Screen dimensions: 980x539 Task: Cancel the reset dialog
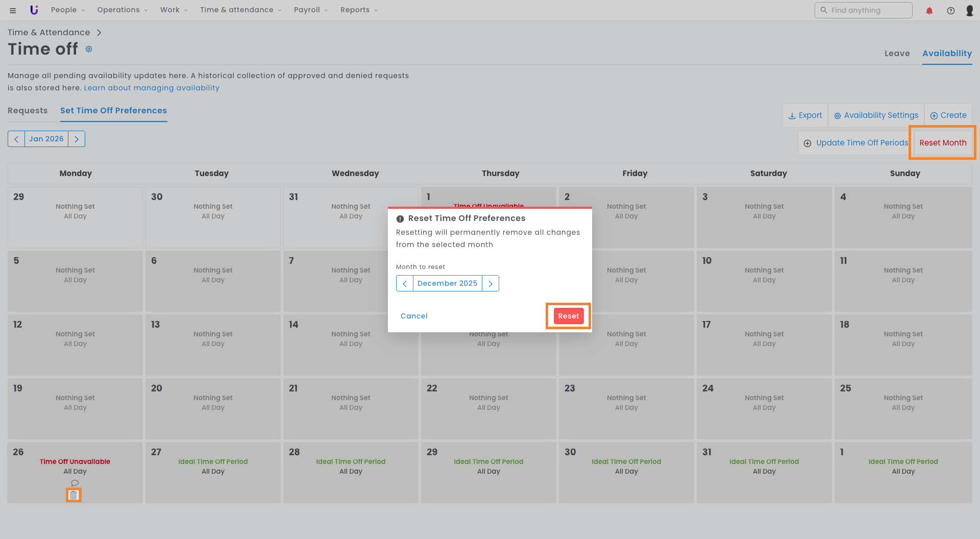point(414,316)
